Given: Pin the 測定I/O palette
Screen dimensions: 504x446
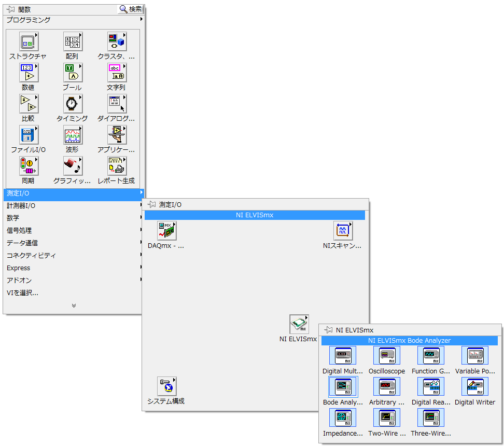Looking at the screenshot, I should click(x=151, y=204).
